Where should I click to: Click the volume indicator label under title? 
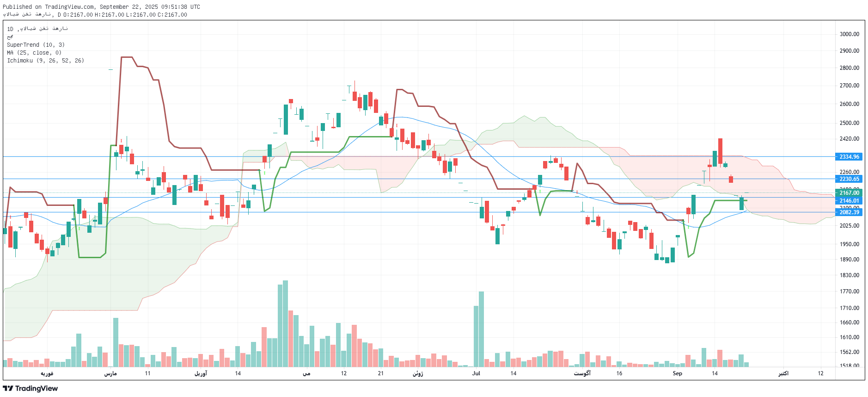click(10, 37)
